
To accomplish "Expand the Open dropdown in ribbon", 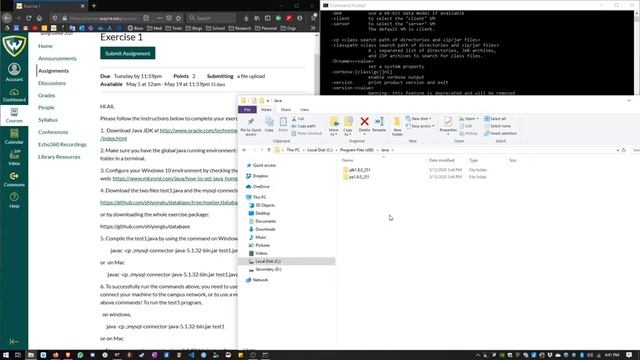I will 469,118.
